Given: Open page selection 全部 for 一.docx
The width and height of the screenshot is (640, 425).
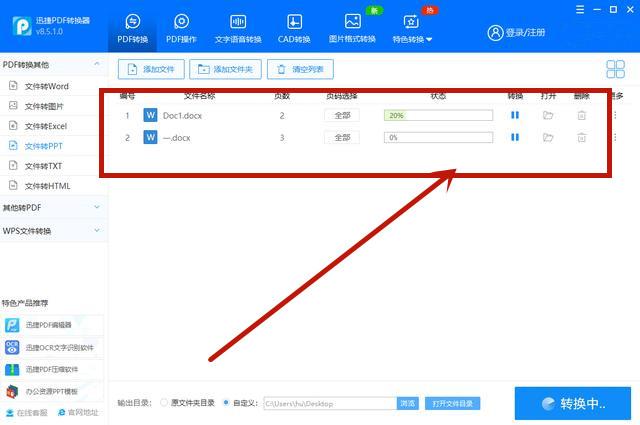Looking at the screenshot, I should (x=342, y=138).
